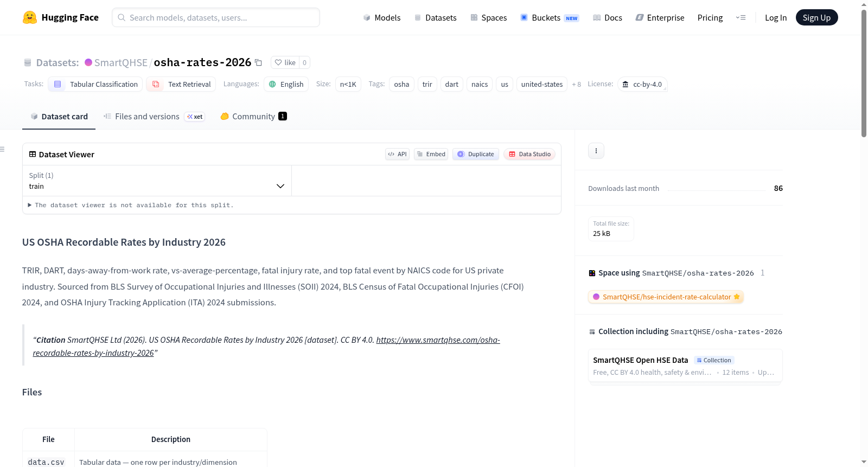This screenshot has height=467, width=868.
Task: Go to Enterprise page
Action: tap(660, 18)
